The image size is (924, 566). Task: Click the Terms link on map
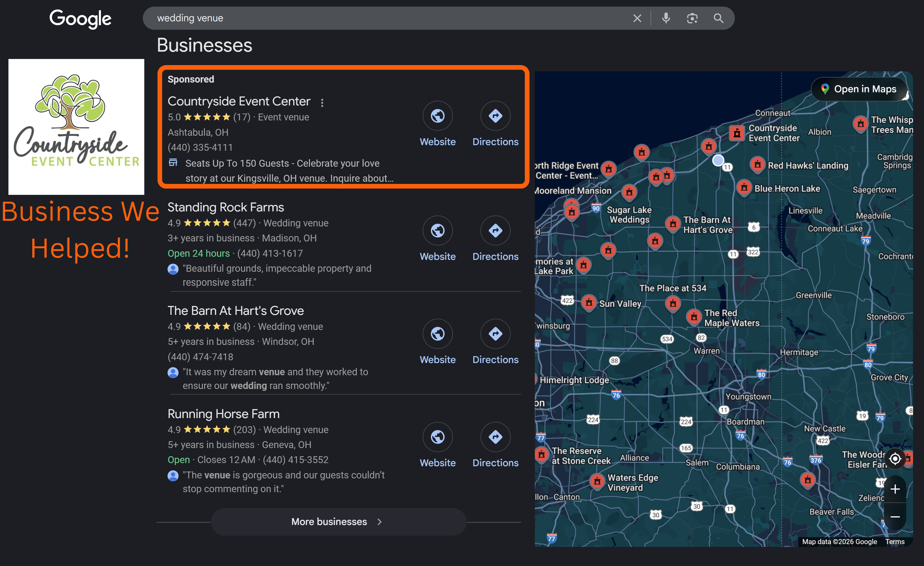(895, 542)
